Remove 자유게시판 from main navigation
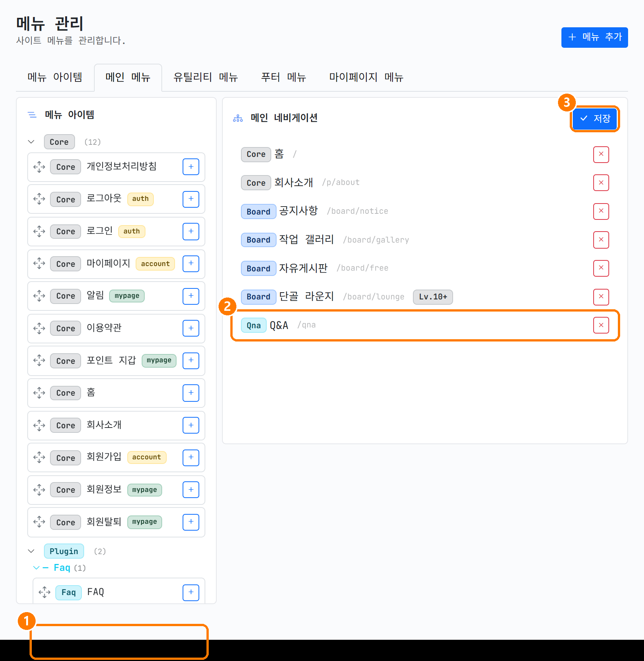Screen dimensions: 644x661 (601, 268)
